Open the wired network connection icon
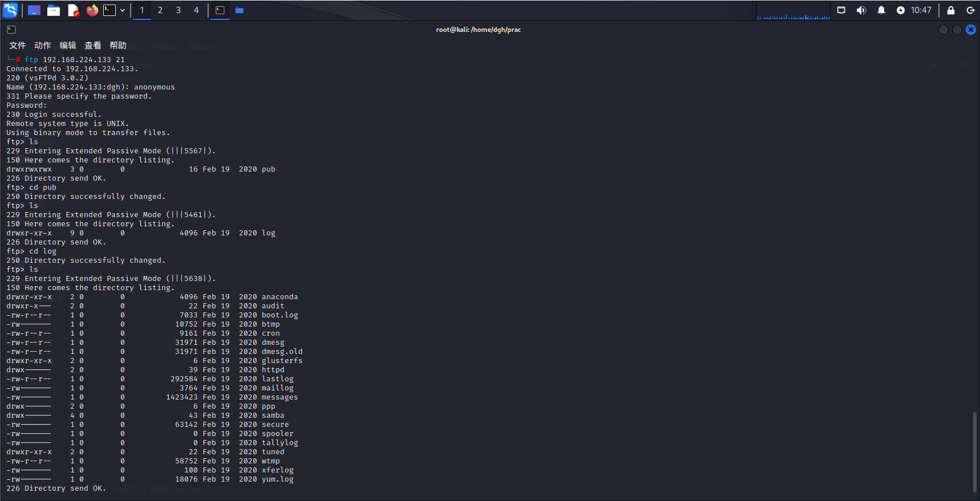 click(x=841, y=10)
